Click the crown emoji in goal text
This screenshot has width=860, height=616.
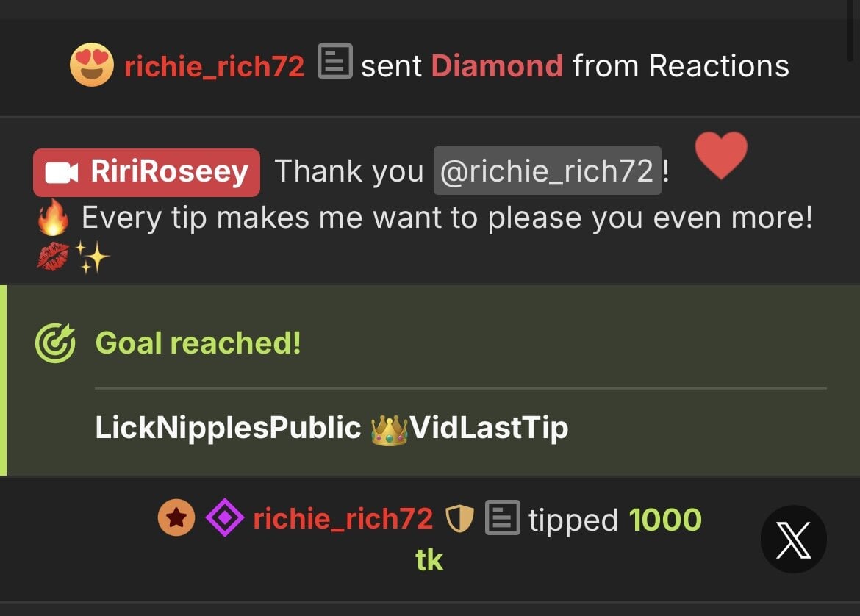pyautogui.click(x=389, y=430)
